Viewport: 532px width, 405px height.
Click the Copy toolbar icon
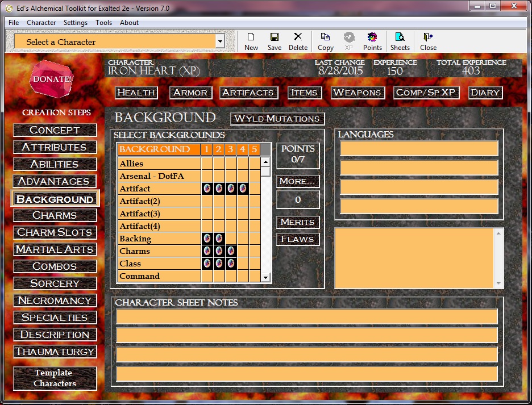click(325, 41)
